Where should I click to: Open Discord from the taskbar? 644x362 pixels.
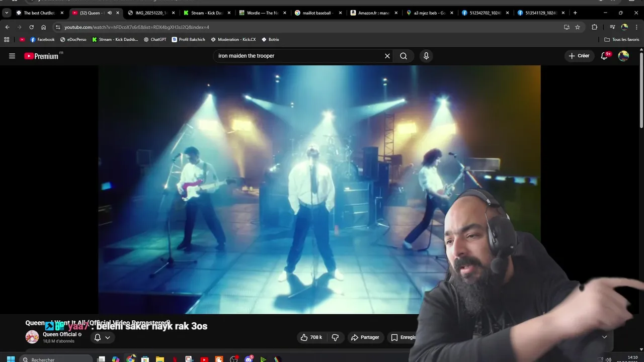[x=249, y=359]
